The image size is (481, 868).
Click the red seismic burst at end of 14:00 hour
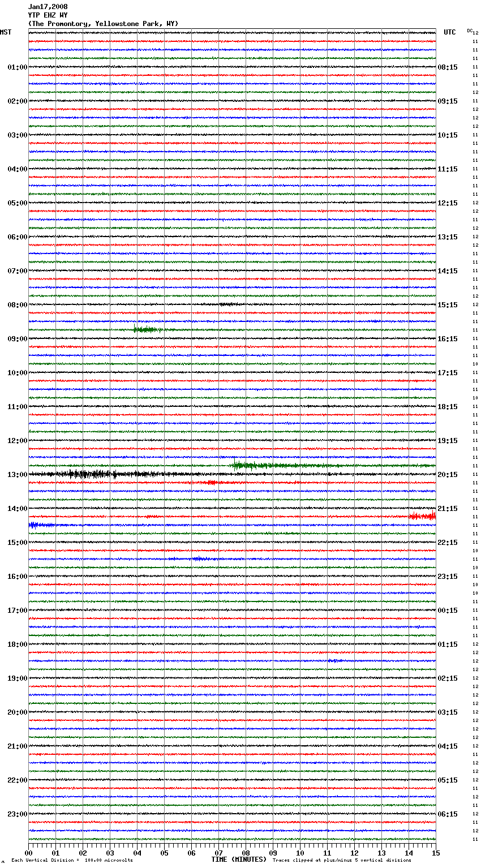423,516
